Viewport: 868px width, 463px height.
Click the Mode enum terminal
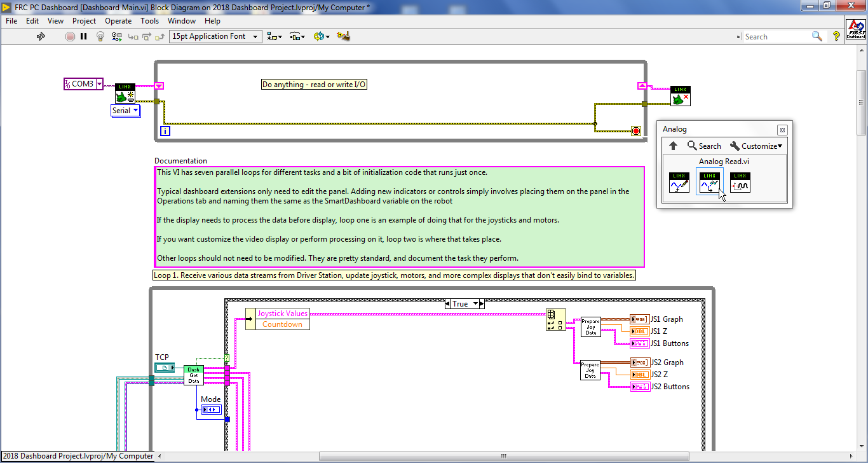tap(210, 410)
